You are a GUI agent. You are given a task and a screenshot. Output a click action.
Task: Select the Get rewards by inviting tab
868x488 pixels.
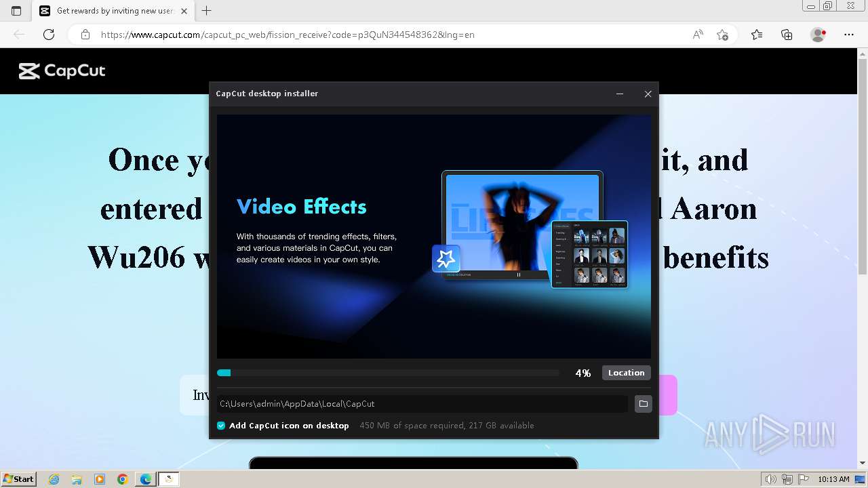(x=112, y=11)
